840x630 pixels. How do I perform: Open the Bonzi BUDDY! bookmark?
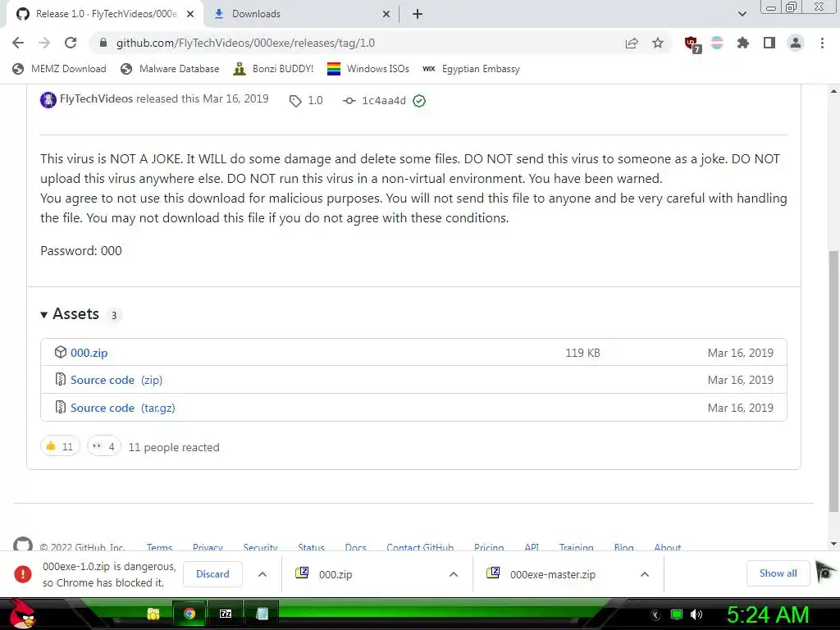273,69
